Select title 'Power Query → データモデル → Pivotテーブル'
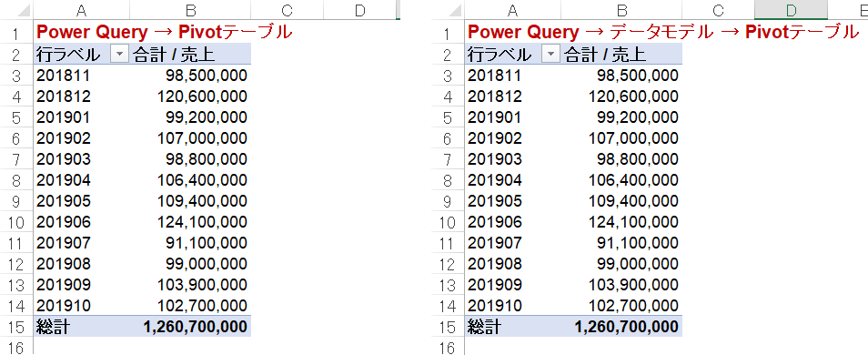868x355 pixels. click(663, 32)
